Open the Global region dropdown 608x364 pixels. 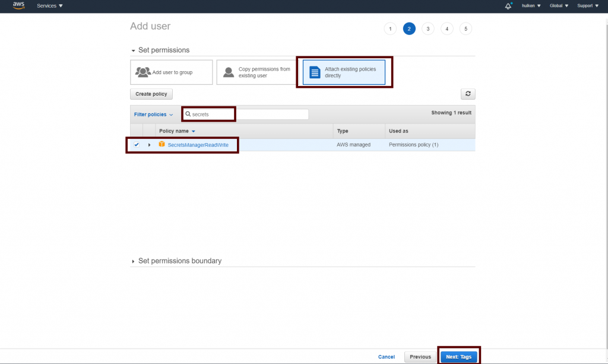tap(559, 6)
